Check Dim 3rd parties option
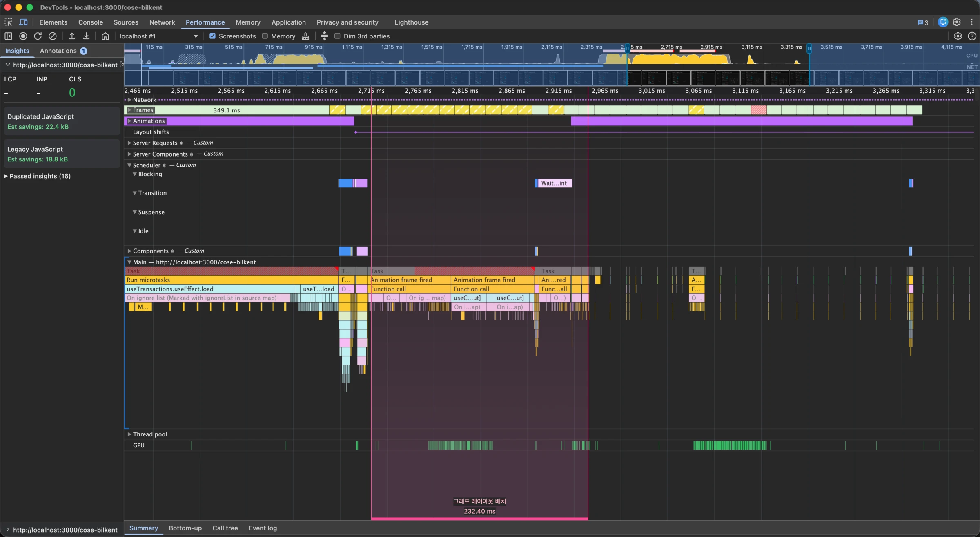This screenshot has height=537, width=980. [337, 36]
